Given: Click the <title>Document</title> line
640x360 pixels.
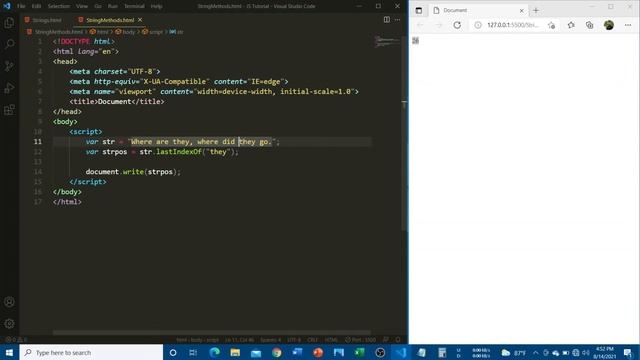Looking at the screenshot, I should (x=117, y=102).
